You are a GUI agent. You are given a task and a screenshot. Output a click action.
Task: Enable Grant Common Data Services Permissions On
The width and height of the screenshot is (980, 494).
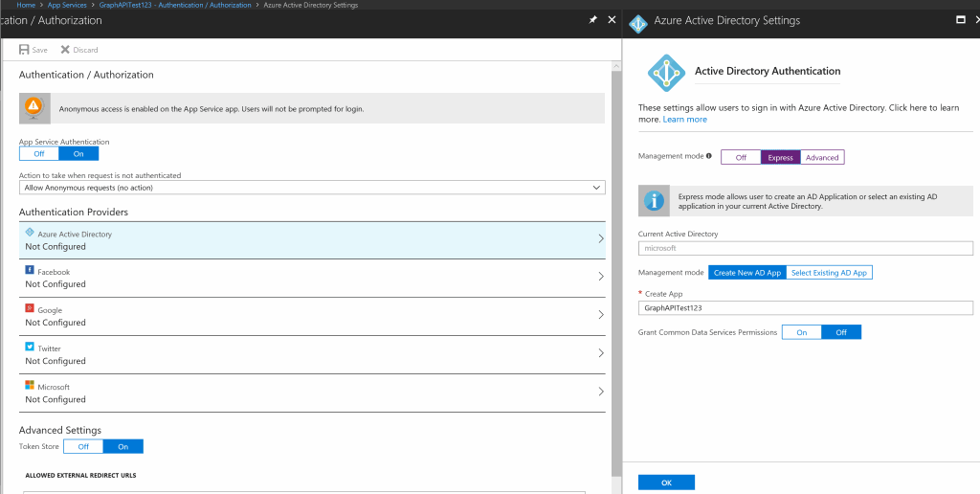click(801, 332)
